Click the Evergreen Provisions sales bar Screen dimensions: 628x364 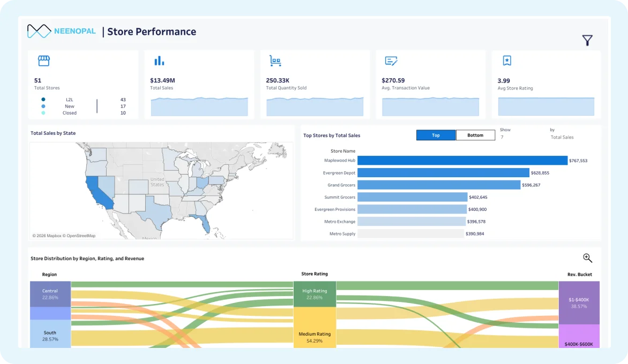click(x=412, y=209)
